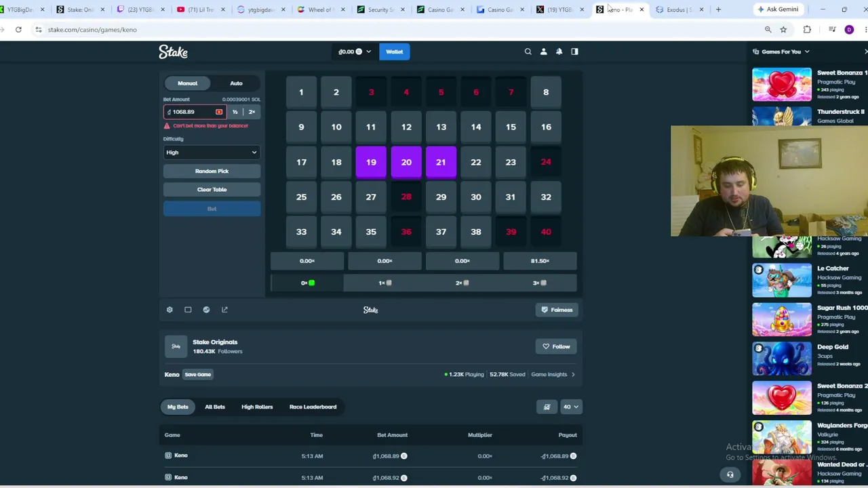The height and width of the screenshot is (488, 868).
Task: Select the Auto betting mode
Action: (236, 83)
